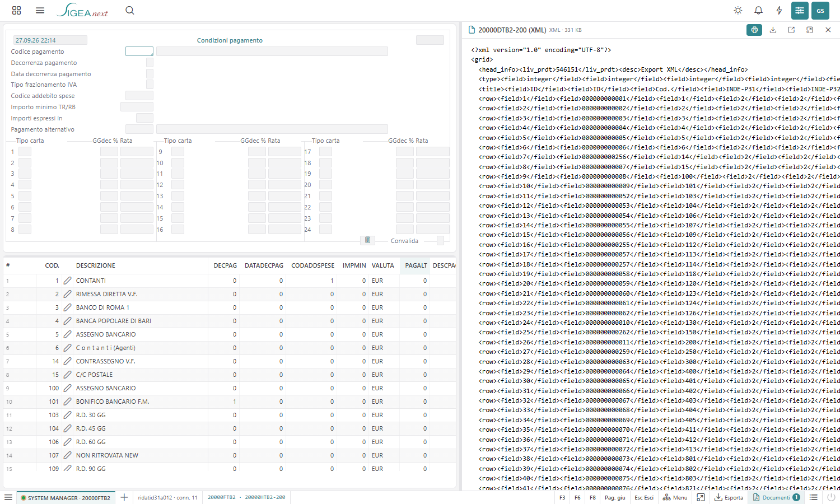The height and width of the screenshot is (504, 840).
Task: Click the Esporta export button
Action: [729, 497]
